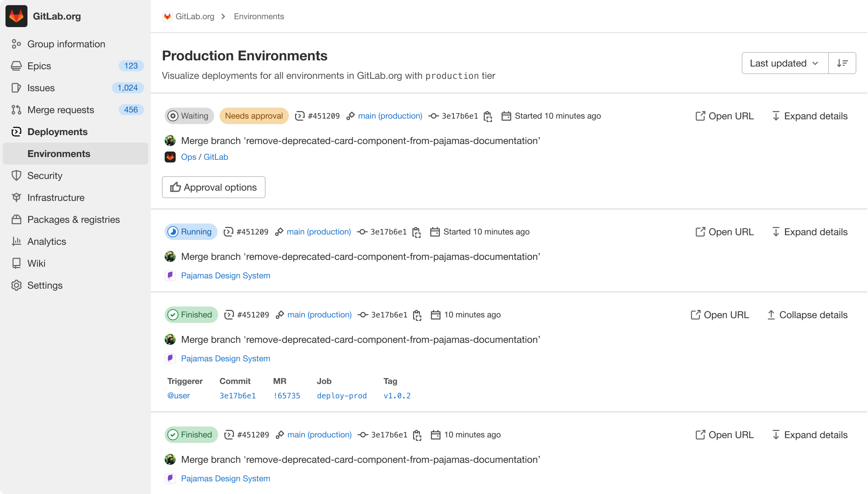Click the Running status indicator
Viewport: 868px width, 494px height.
point(190,232)
